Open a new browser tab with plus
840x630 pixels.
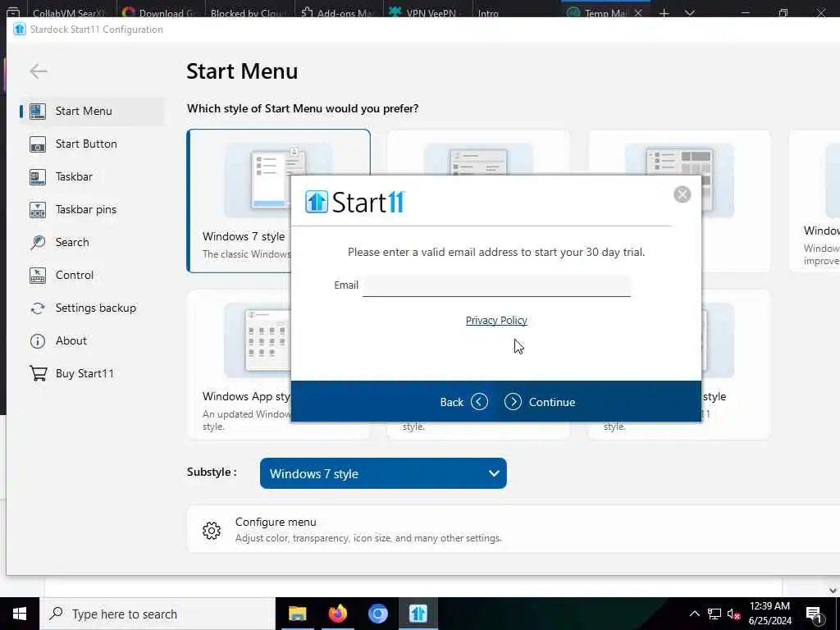point(664,13)
